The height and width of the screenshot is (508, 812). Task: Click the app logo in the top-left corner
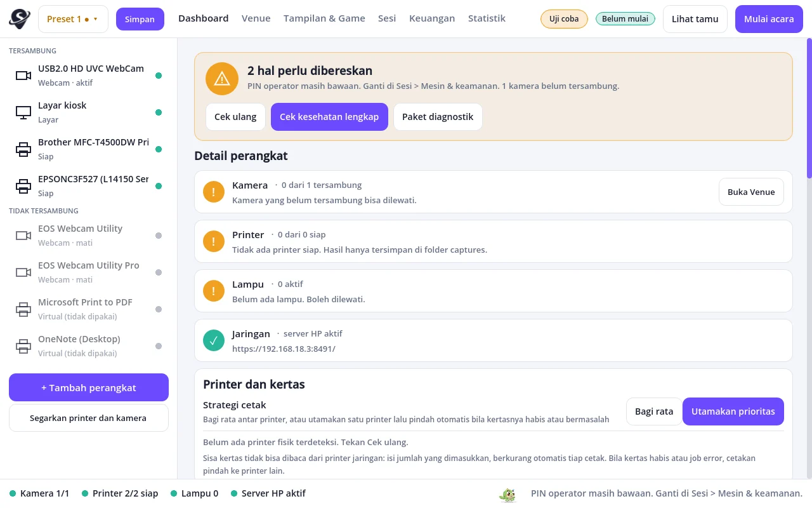pos(20,19)
